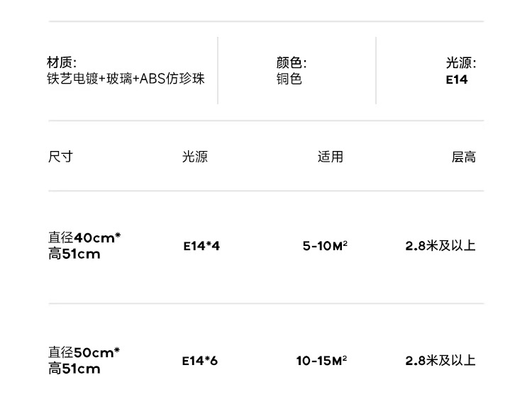532x409 pixels.
Task: Click the 光源 table column header
Action: point(195,157)
